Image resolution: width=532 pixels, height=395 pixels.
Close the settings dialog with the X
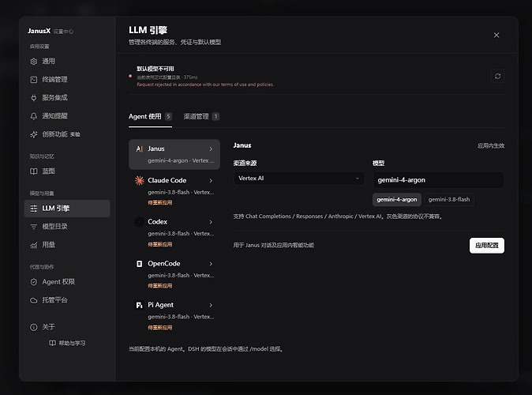pos(496,36)
